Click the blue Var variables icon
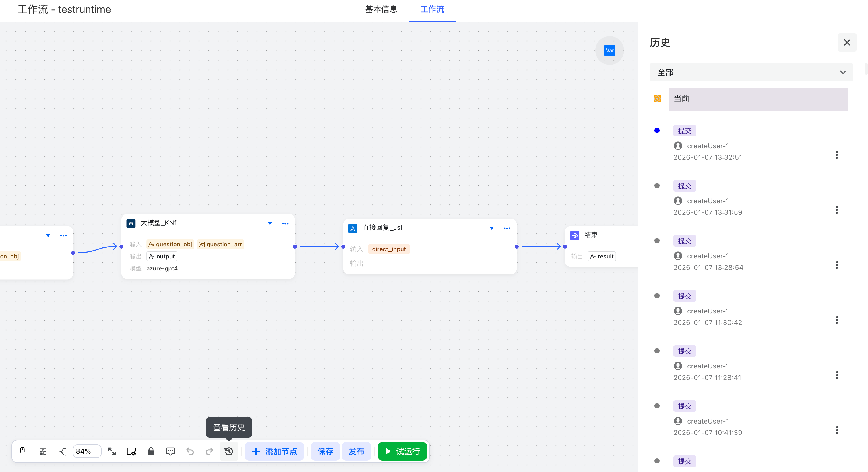868x472 pixels. click(x=609, y=50)
